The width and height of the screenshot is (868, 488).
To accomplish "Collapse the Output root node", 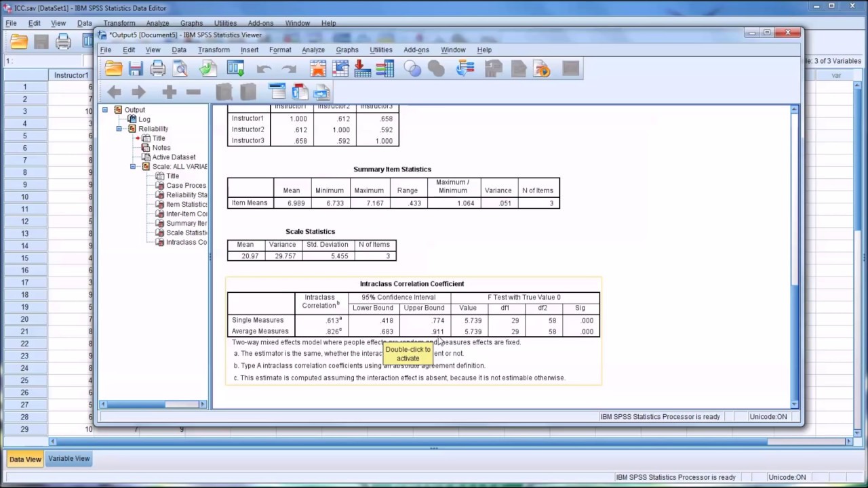I will 105,110.
